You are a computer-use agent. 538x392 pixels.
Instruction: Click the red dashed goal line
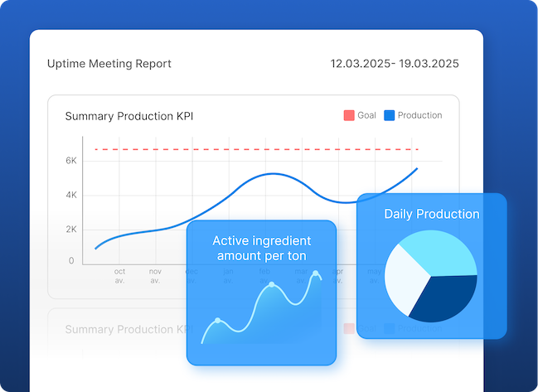tap(249, 149)
